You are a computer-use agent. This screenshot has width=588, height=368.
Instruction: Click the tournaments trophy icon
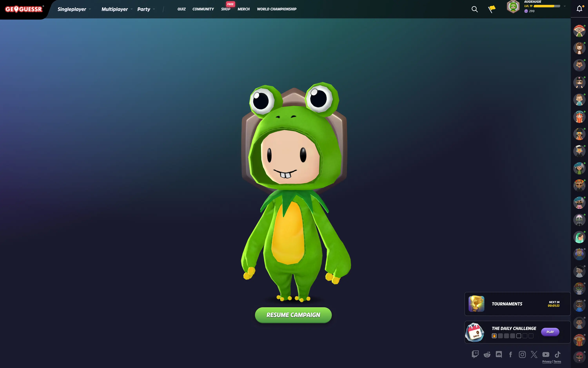[x=476, y=304]
